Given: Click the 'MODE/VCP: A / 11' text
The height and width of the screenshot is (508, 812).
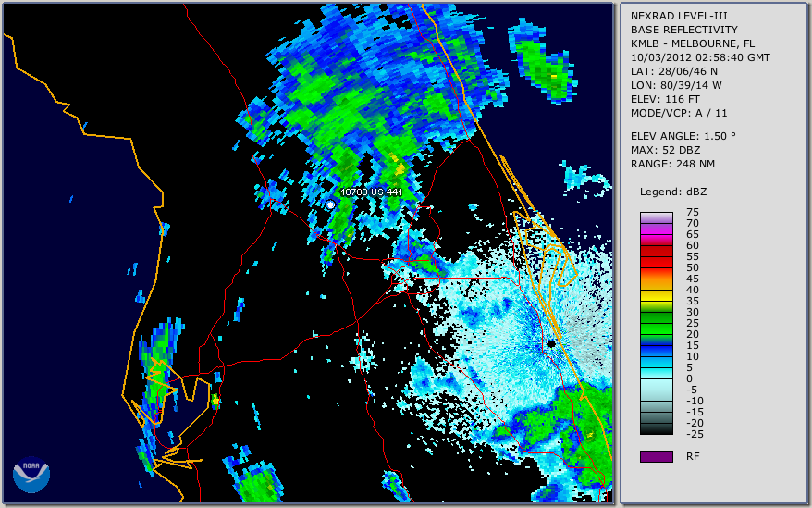Looking at the screenshot, I should [679, 113].
